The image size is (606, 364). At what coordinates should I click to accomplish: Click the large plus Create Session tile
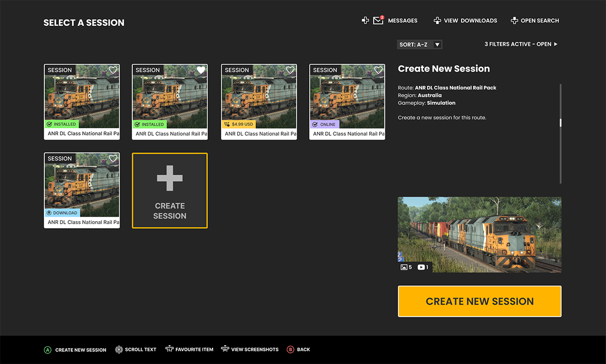click(x=170, y=190)
